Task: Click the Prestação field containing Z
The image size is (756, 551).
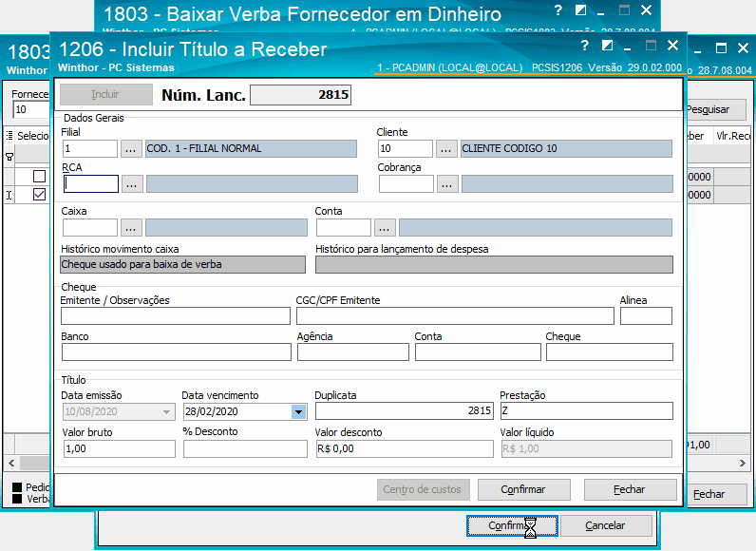Action: click(587, 411)
